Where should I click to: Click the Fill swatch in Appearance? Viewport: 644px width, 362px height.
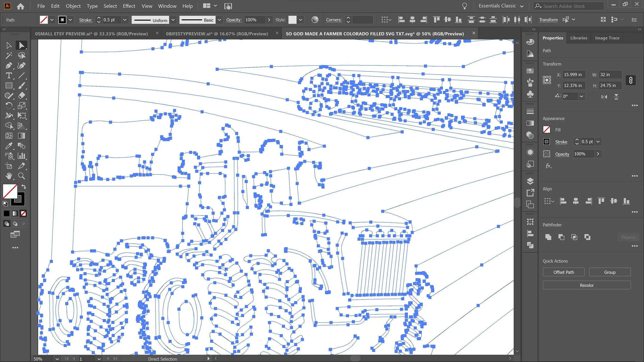546,130
